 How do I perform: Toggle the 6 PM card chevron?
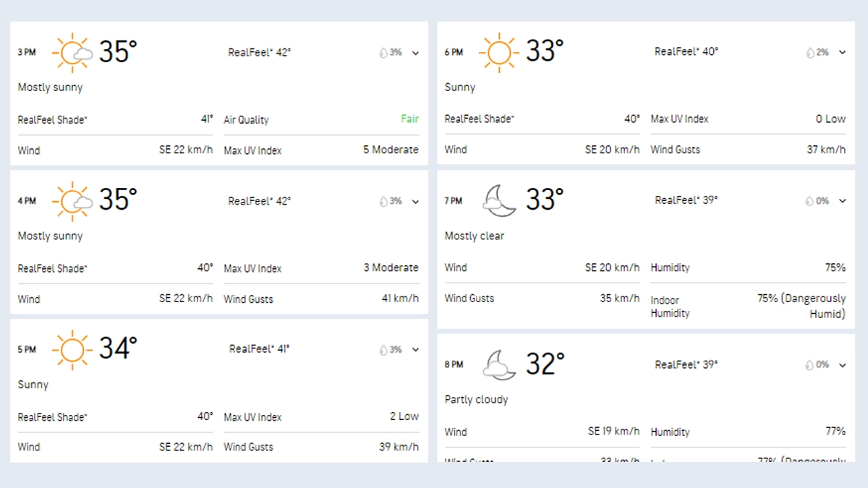(x=842, y=53)
